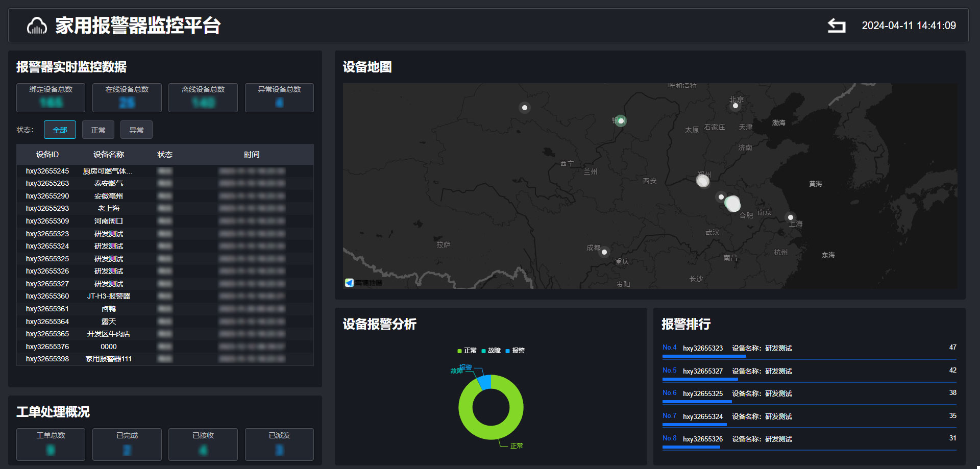980x469 pixels.
Task: Click the 设备ID column header
Action: 47,155
